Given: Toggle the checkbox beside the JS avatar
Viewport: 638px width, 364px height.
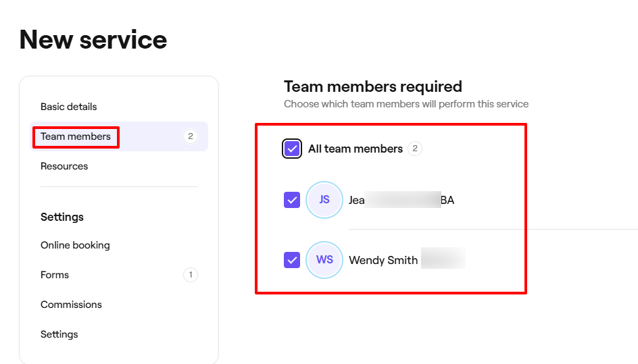Looking at the screenshot, I should point(292,200).
